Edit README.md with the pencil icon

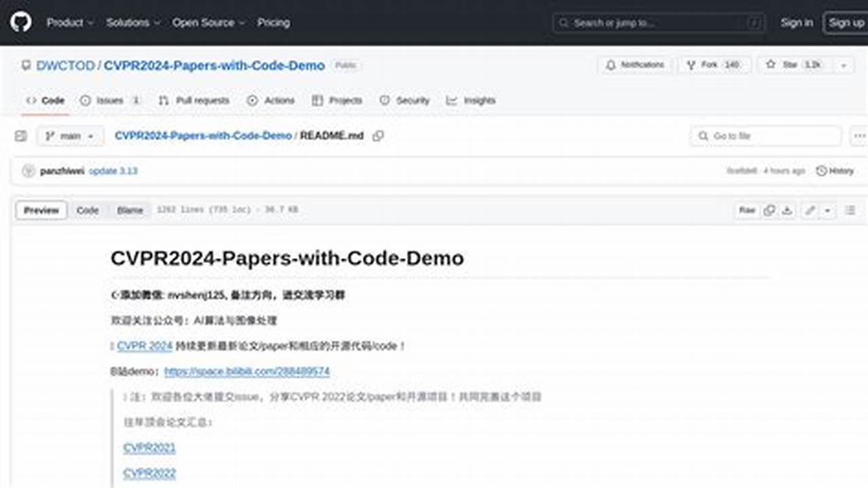[x=811, y=210]
